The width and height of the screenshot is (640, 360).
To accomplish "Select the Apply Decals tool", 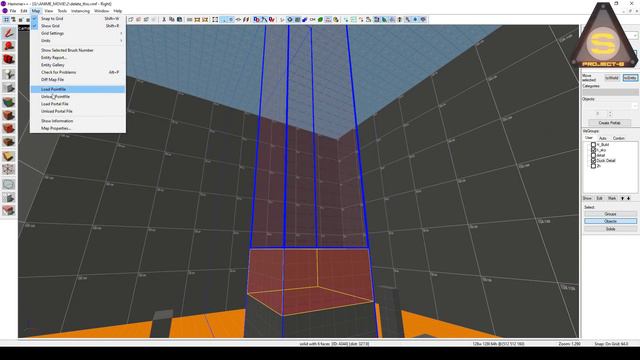I will [x=9, y=129].
